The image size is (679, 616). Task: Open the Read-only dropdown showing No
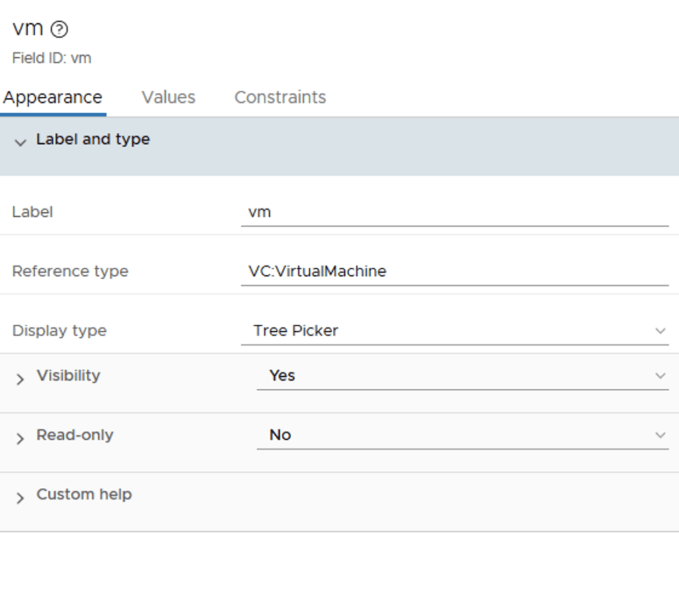pyautogui.click(x=451, y=435)
